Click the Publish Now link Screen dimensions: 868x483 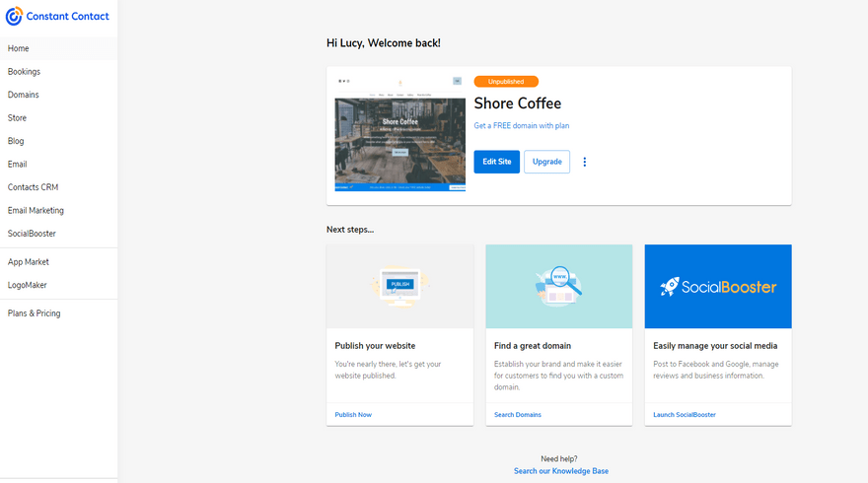353,414
